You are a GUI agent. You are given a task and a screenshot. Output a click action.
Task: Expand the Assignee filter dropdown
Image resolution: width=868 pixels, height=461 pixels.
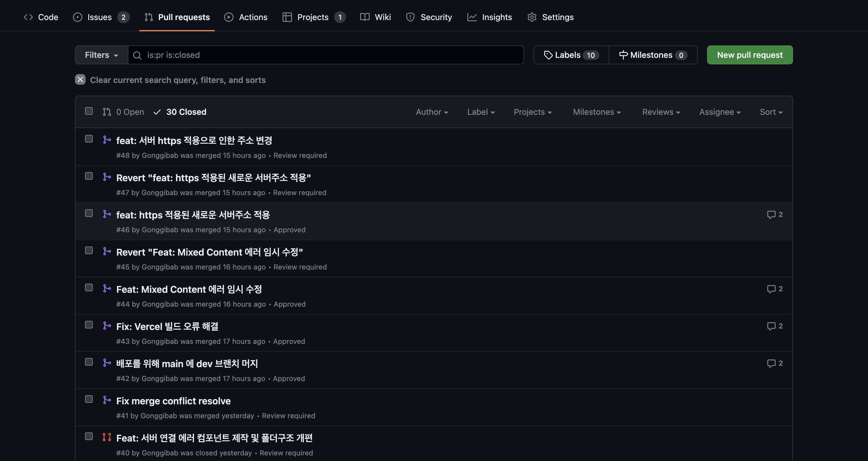720,112
